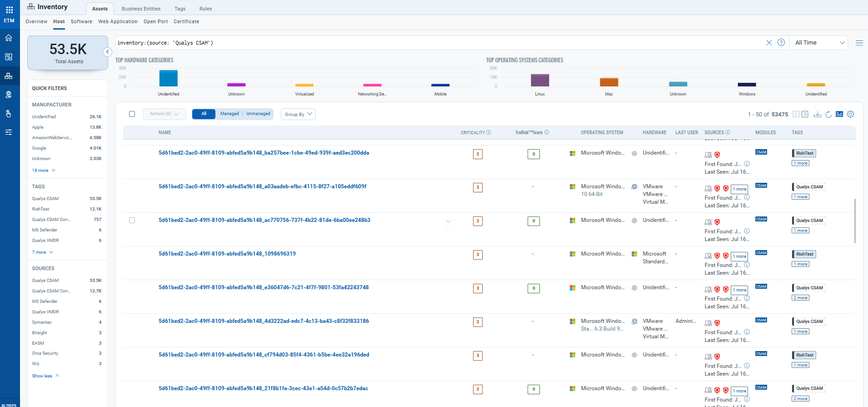Open the ETM app picker grid
The height and width of the screenshot is (407, 868).
pyautogui.click(x=9, y=10)
